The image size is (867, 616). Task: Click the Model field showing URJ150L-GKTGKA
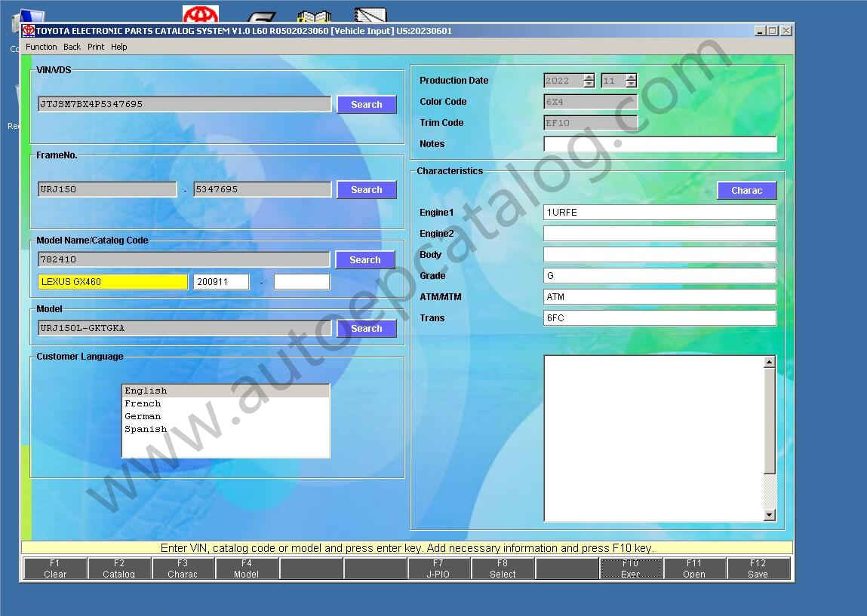tap(185, 328)
